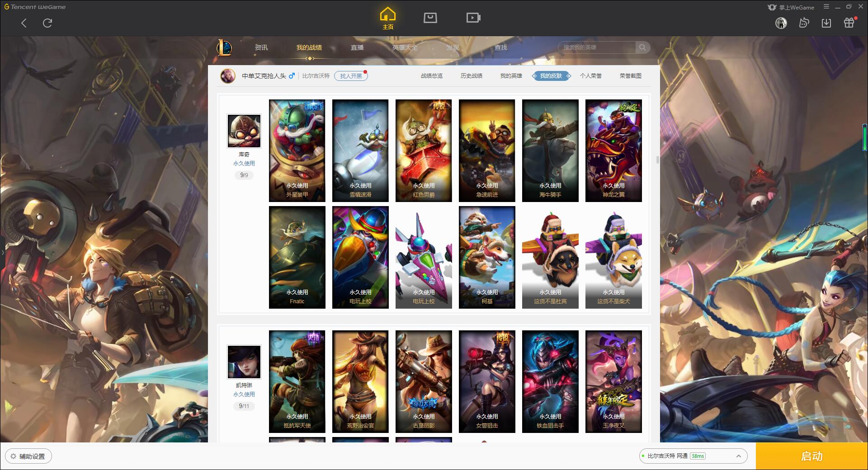Image resolution: width=868 pixels, height=470 pixels.
Task: Open the 抵抗军天使 skin card
Action: click(297, 381)
